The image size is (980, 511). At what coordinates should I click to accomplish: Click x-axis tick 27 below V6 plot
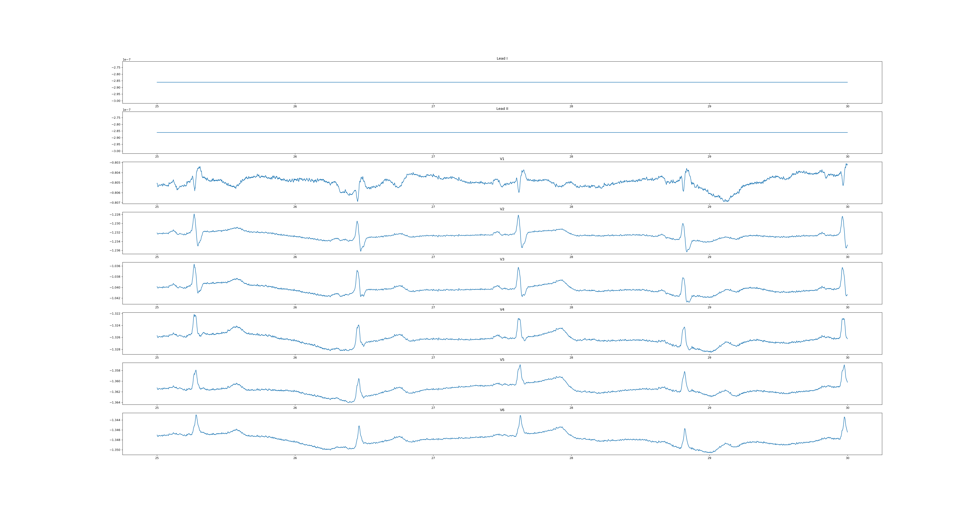pos(433,458)
